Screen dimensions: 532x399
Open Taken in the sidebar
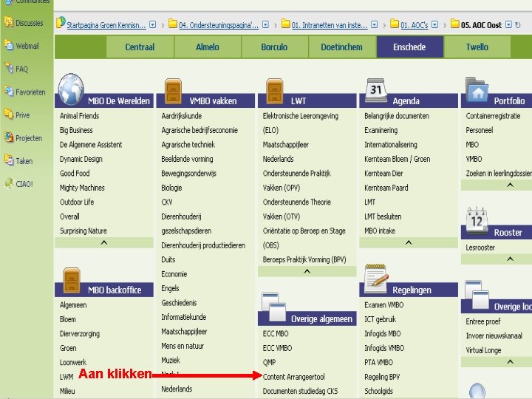[x=18, y=161]
